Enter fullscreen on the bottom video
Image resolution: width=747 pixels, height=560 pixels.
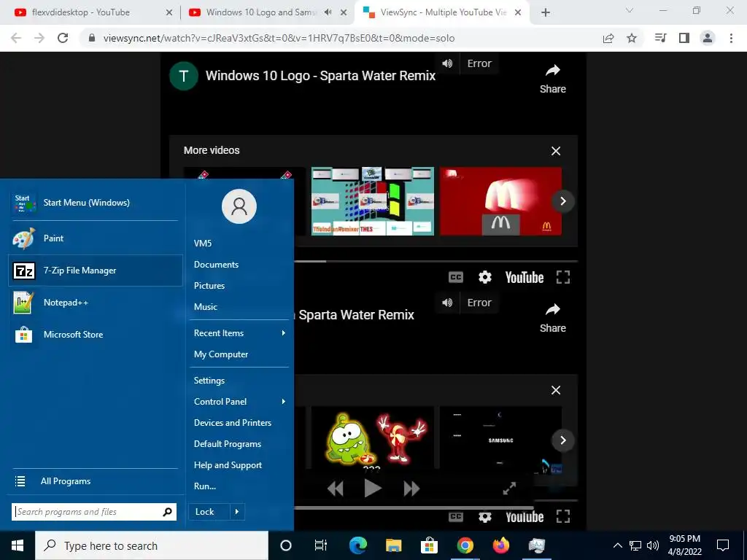point(563,517)
